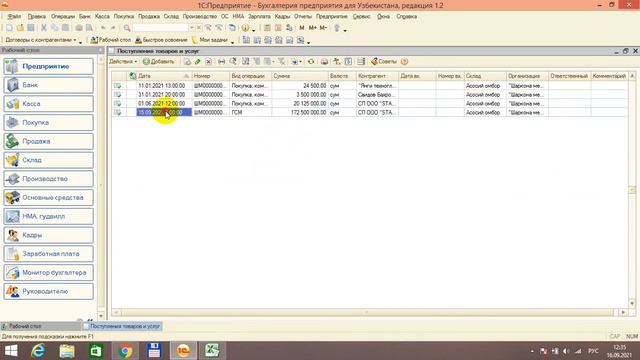
Task: Create a new document via main toolbar icon
Action: (x=9, y=28)
